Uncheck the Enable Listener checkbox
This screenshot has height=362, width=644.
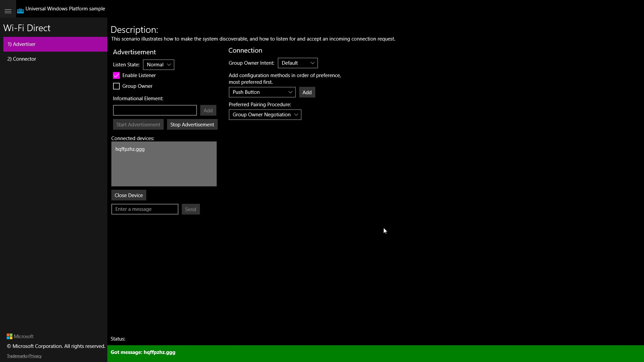tap(116, 75)
